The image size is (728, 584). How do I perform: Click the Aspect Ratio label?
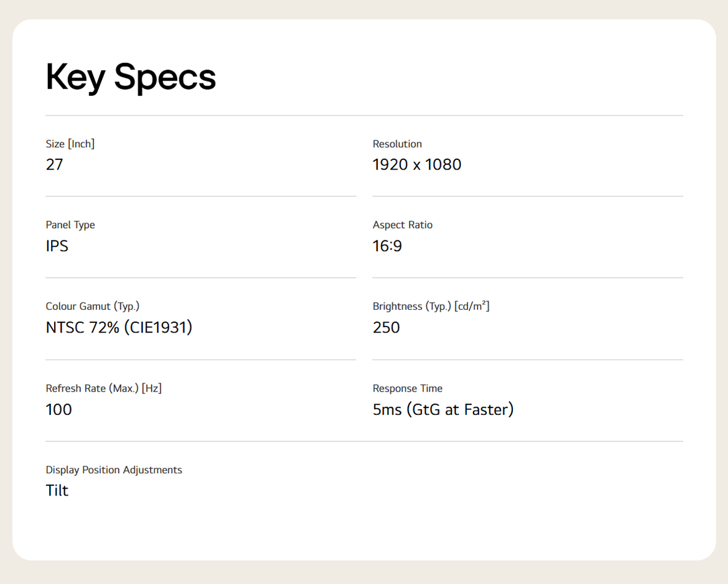tap(402, 225)
